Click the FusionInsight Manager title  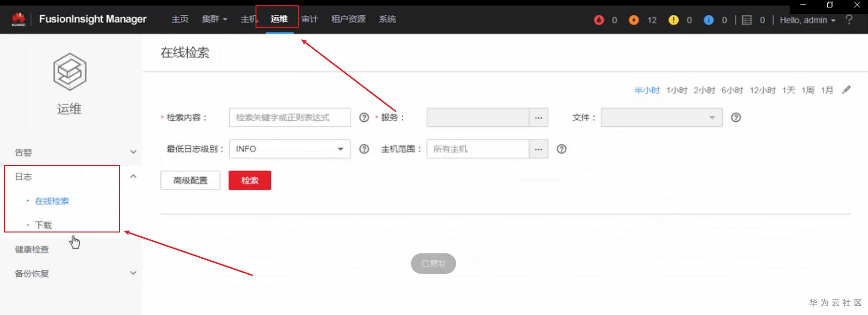(x=93, y=19)
